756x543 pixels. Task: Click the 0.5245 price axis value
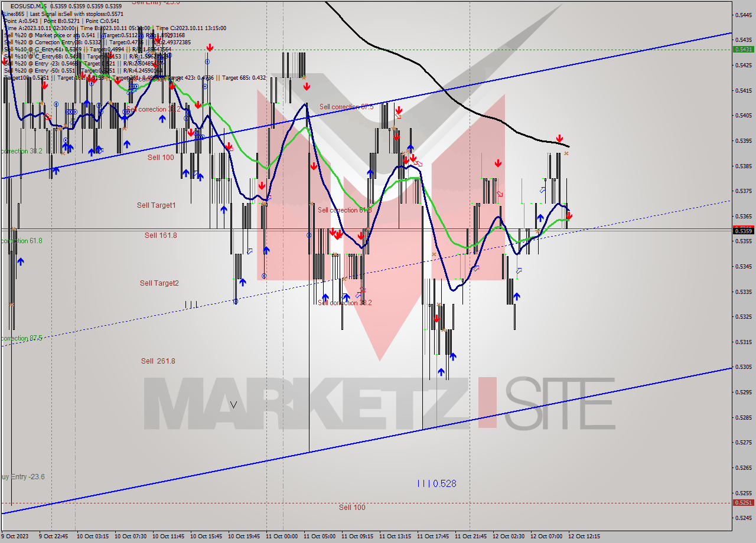click(x=744, y=518)
